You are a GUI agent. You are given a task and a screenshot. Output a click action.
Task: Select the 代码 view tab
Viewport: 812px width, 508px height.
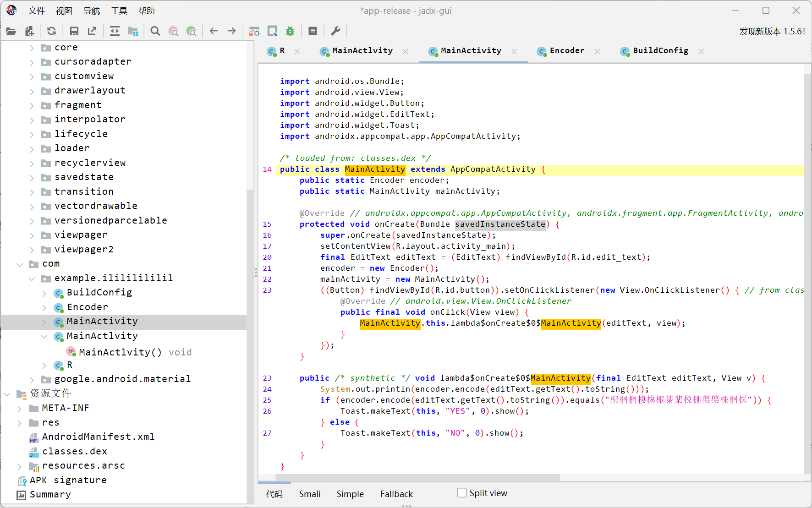pos(274,494)
